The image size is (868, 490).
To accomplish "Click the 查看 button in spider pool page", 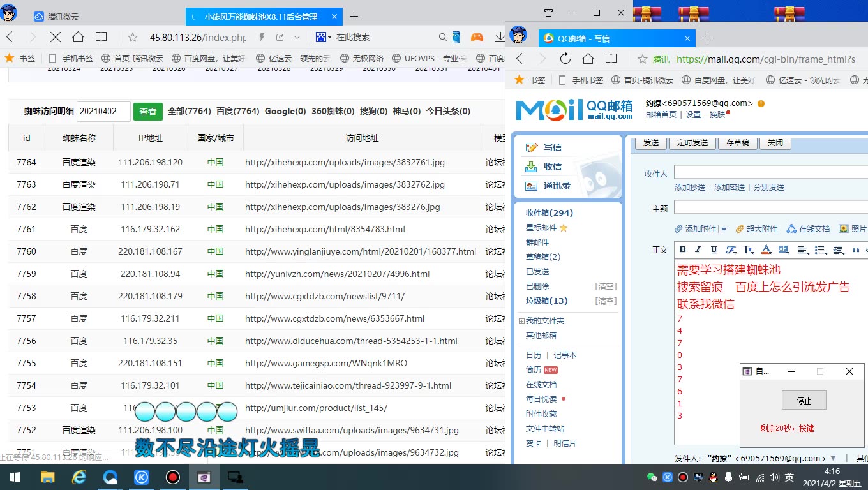I will point(148,112).
